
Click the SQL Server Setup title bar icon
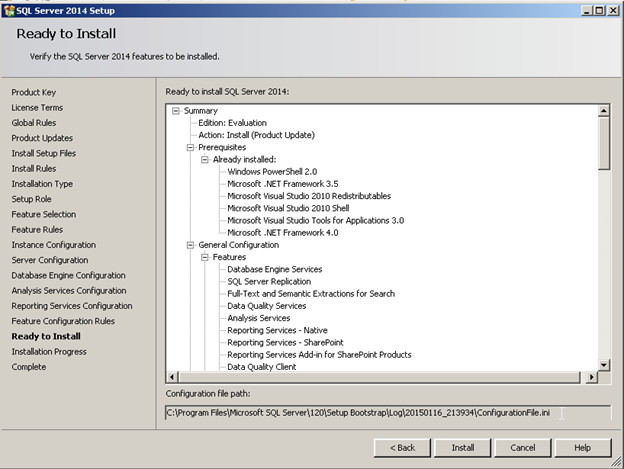[x=9, y=11]
